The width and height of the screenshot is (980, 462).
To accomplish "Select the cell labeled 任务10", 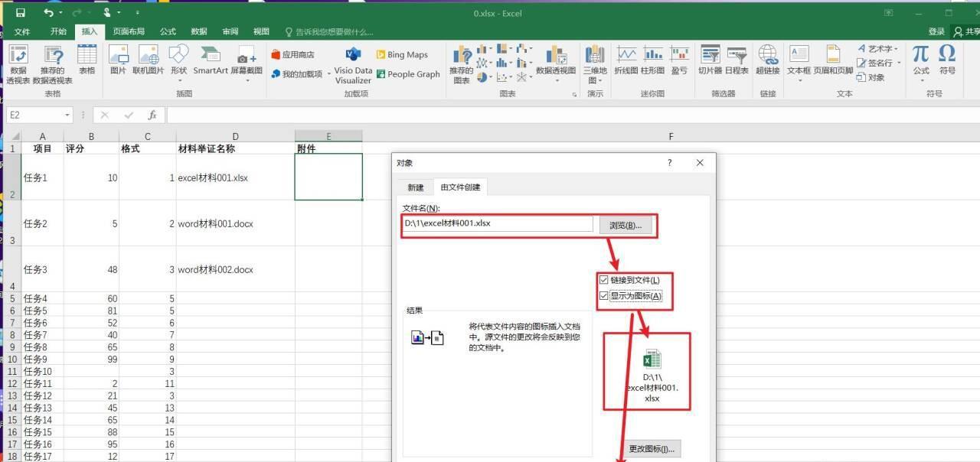I will point(43,371).
